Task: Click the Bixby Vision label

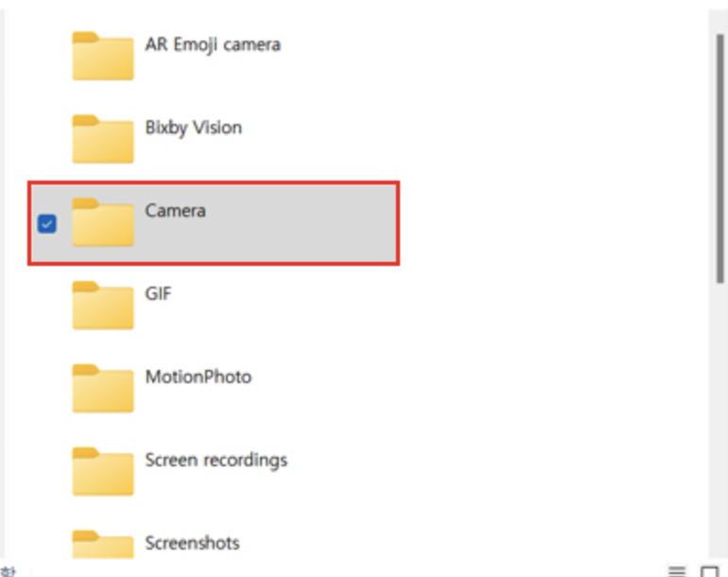Action: tap(194, 128)
